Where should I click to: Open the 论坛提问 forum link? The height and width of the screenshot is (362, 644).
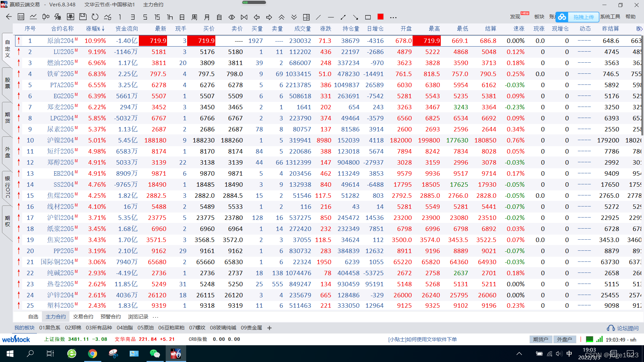click(623, 328)
